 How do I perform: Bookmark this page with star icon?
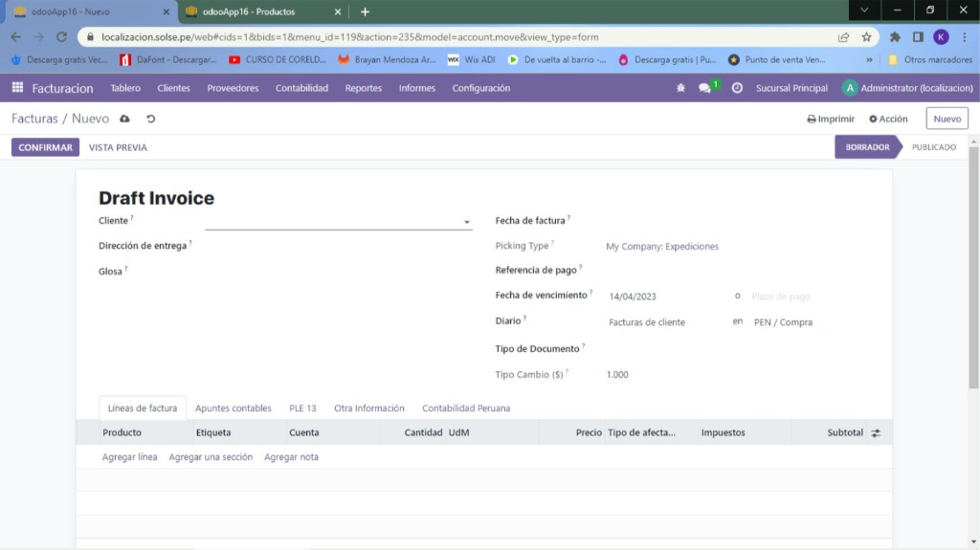[x=866, y=37]
